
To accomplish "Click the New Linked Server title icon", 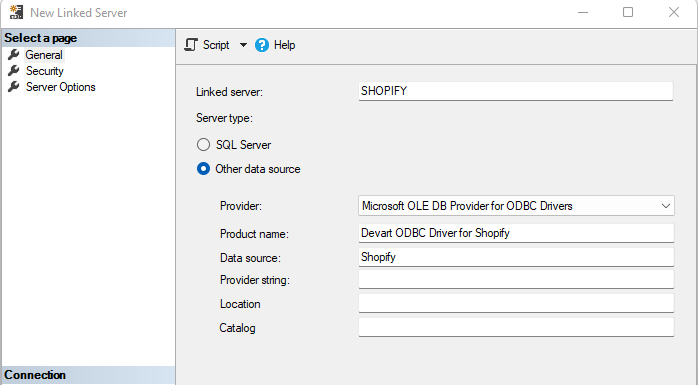I will pos(16,12).
